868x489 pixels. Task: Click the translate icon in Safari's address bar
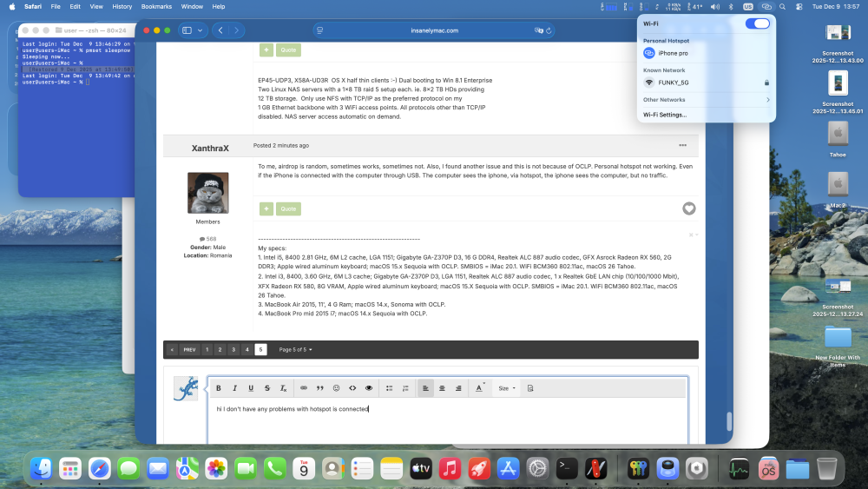pyautogui.click(x=539, y=30)
